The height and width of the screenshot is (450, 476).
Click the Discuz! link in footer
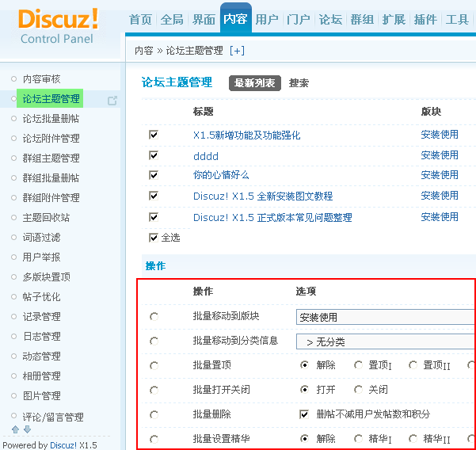tap(63, 445)
